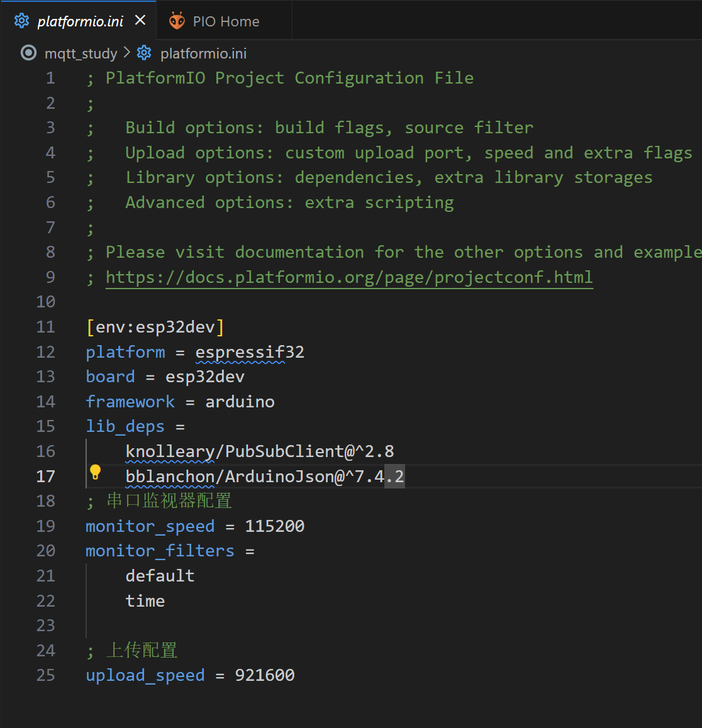
Task: Click the gear icon in breadcrumb before platformio.ini
Action: tap(145, 53)
